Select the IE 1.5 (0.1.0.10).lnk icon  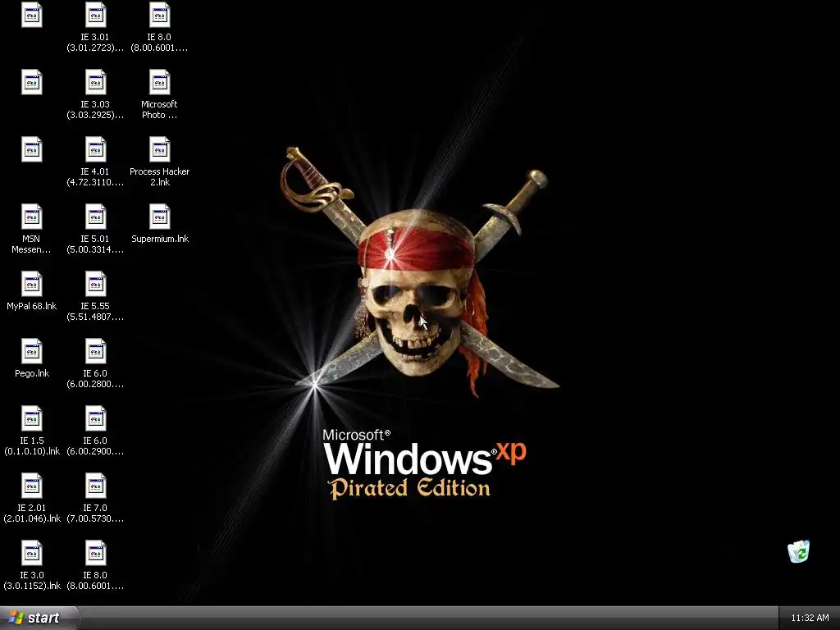32,419
